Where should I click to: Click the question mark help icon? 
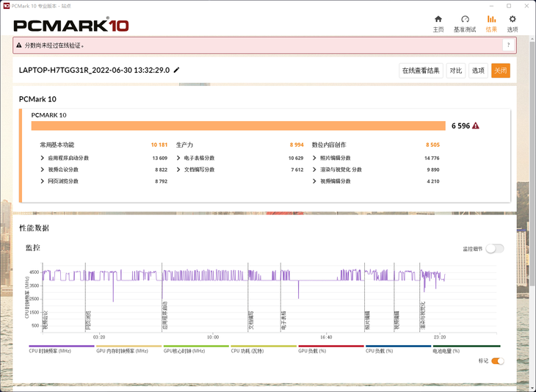tap(507, 46)
